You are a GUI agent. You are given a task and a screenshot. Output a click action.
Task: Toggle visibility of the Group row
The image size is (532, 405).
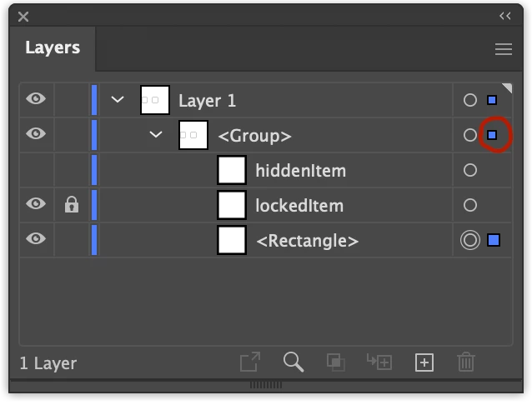36,134
